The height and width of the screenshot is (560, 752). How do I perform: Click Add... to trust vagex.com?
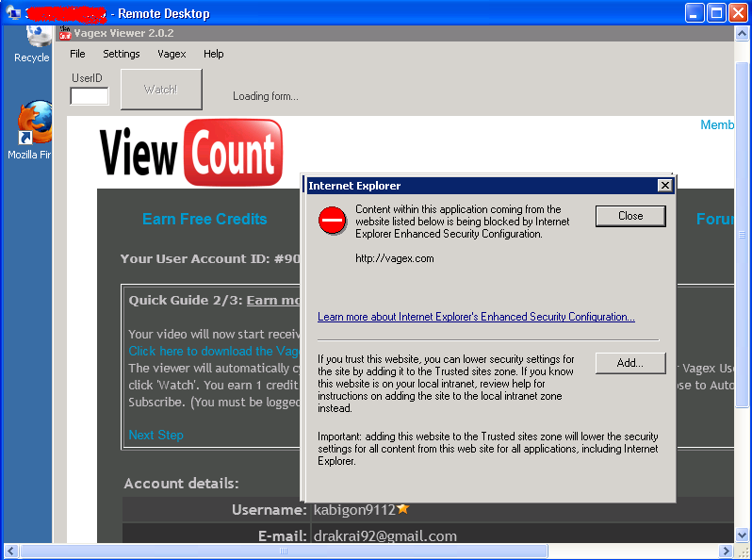pos(630,363)
